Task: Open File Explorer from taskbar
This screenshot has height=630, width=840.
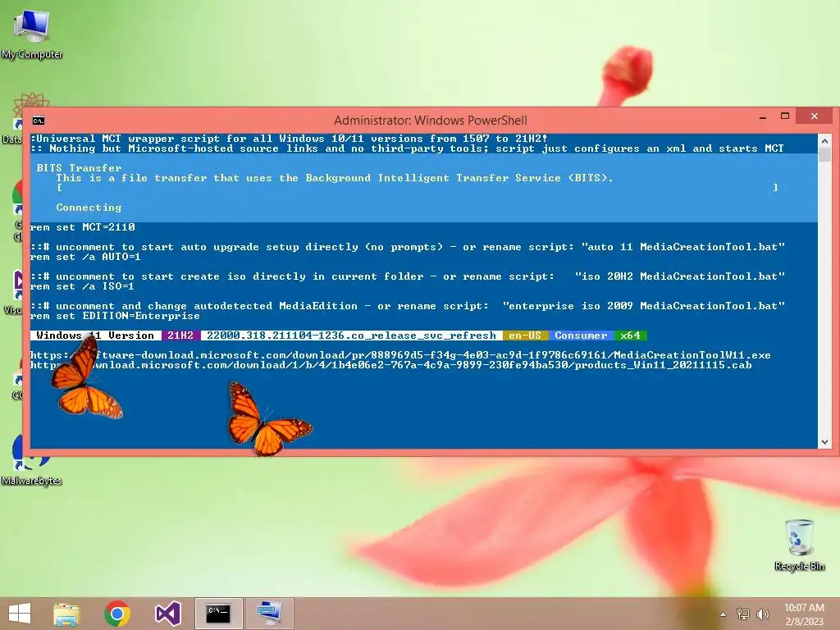Action: (x=66, y=614)
